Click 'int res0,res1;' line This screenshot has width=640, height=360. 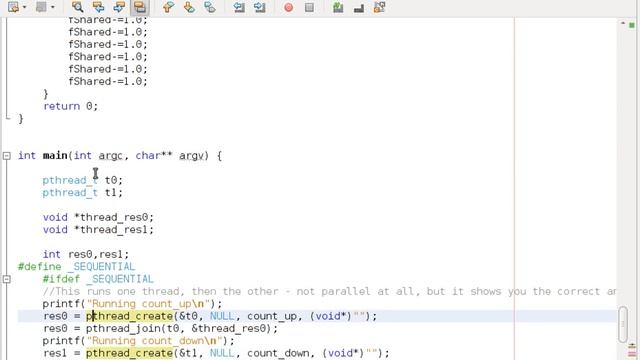click(x=86, y=254)
